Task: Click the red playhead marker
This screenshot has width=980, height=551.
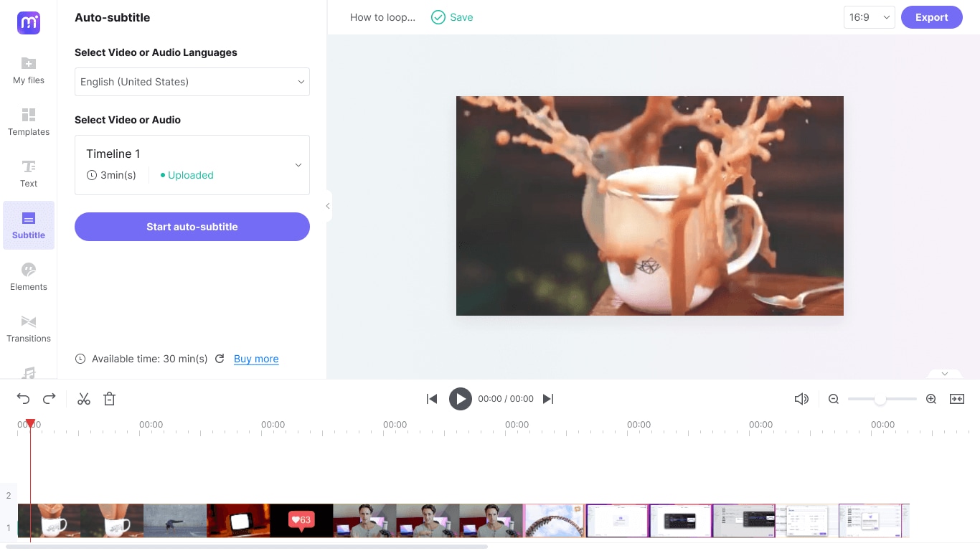Action: coord(30,423)
